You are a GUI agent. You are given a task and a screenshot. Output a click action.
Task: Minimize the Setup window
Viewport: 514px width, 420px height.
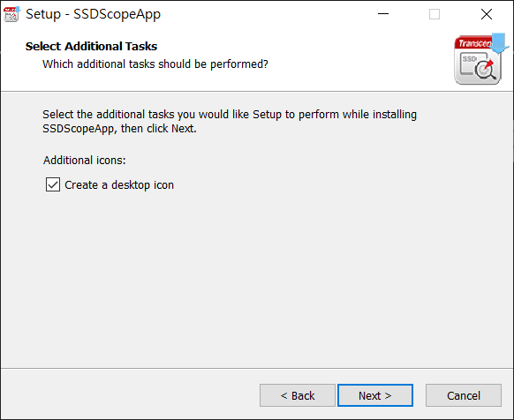pos(383,14)
